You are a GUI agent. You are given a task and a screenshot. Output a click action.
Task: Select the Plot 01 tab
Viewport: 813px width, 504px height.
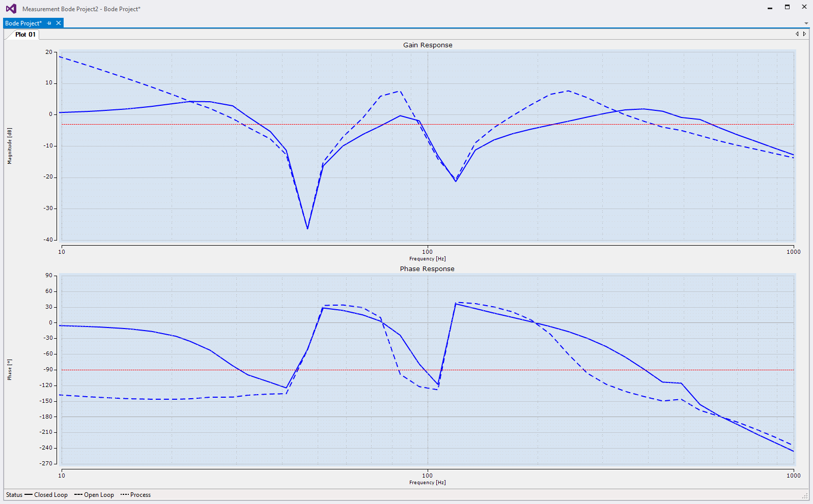point(25,35)
